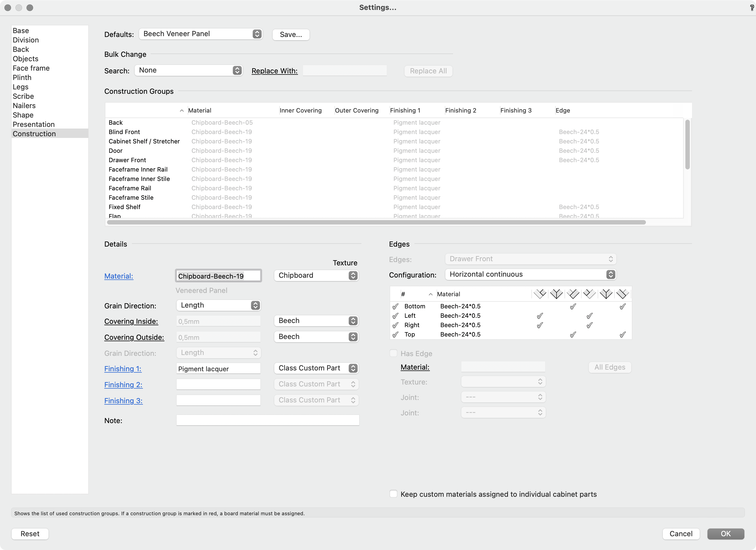Image resolution: width=756 pixels, height=550 pixels.
Task: Open the Finishing 1: link
Action: click(123, 369)
